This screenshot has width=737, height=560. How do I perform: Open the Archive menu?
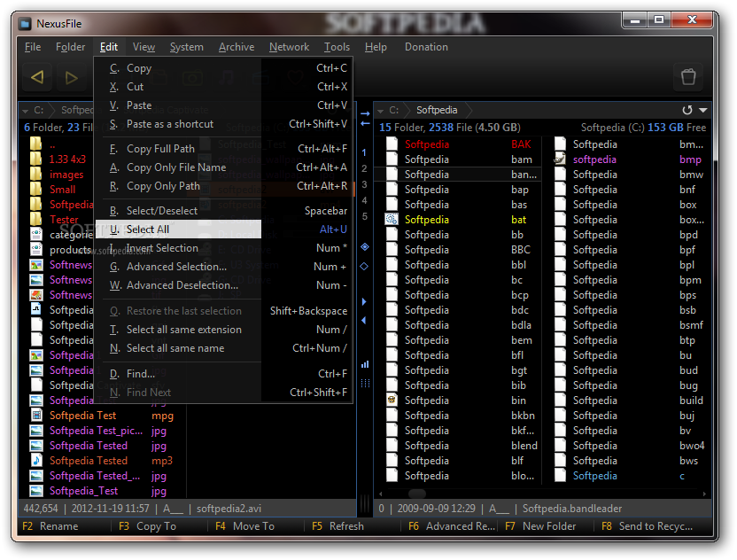237,47
